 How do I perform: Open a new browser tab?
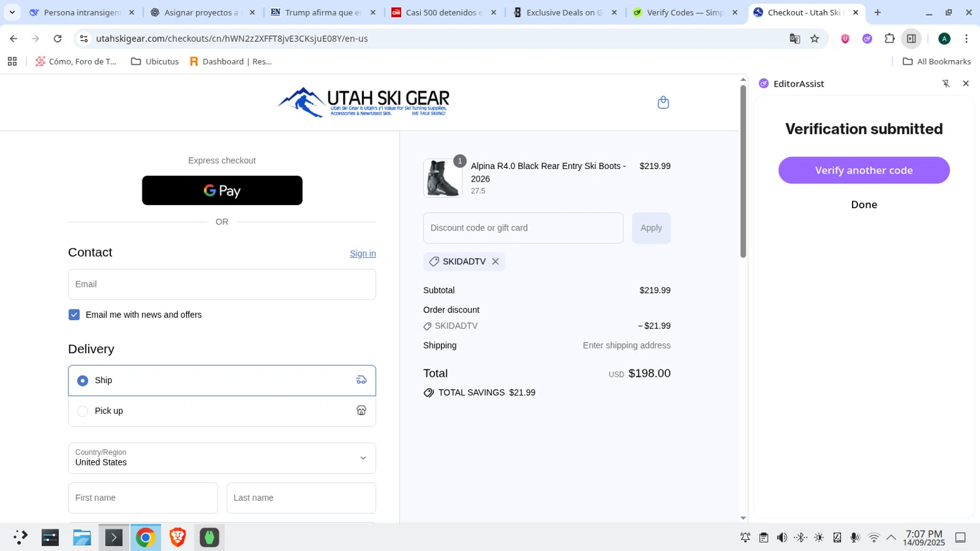pyautogui.click(x=877, y=12)
